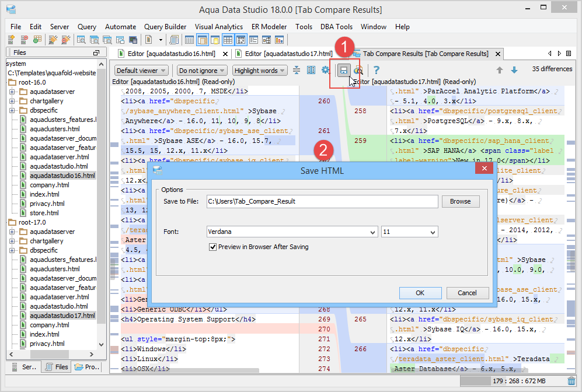Jump to next difference with down arrow
Image resolution: width=582 pixels, height=392 pixels.
tap(514, 70)
